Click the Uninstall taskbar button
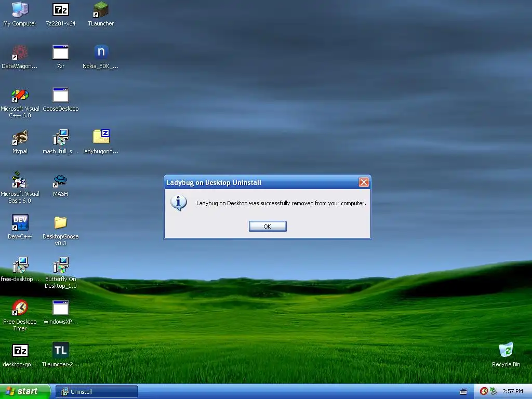 coord(96,392)
